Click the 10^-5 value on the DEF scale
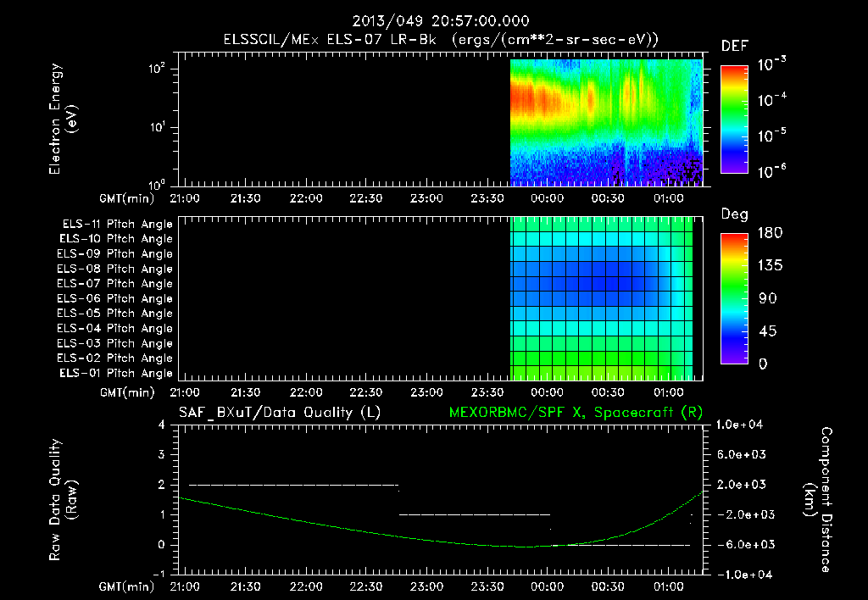Image resolution: width=868 pixels, height=600 pixels. 771,135
